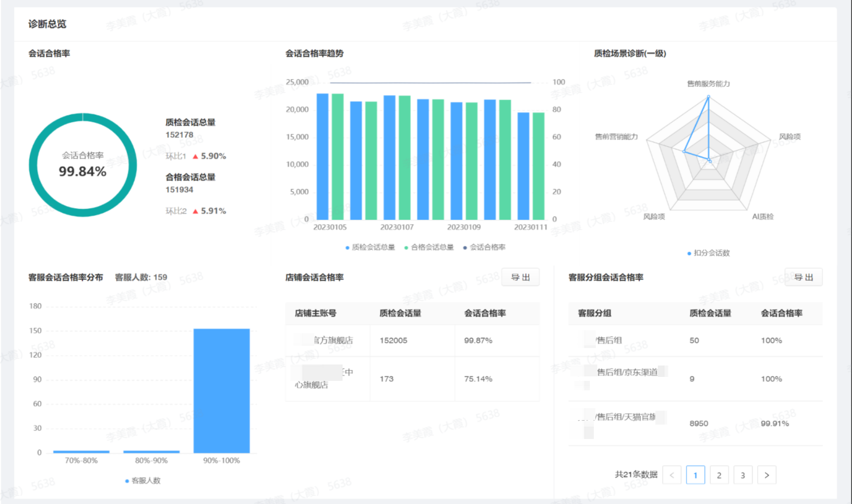Click the 质检会话量 header in store table
852x504 pixels.
[400, 313]
